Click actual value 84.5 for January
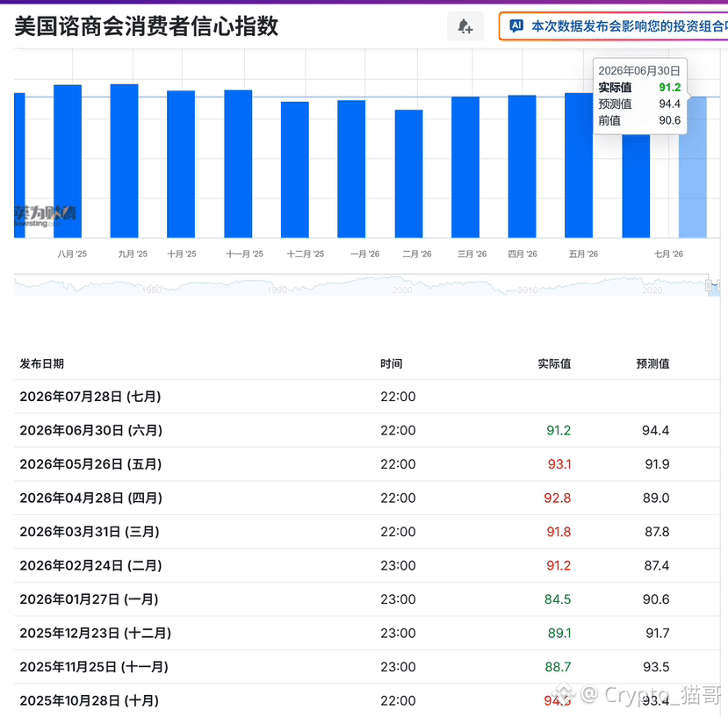 click(558, 599)
